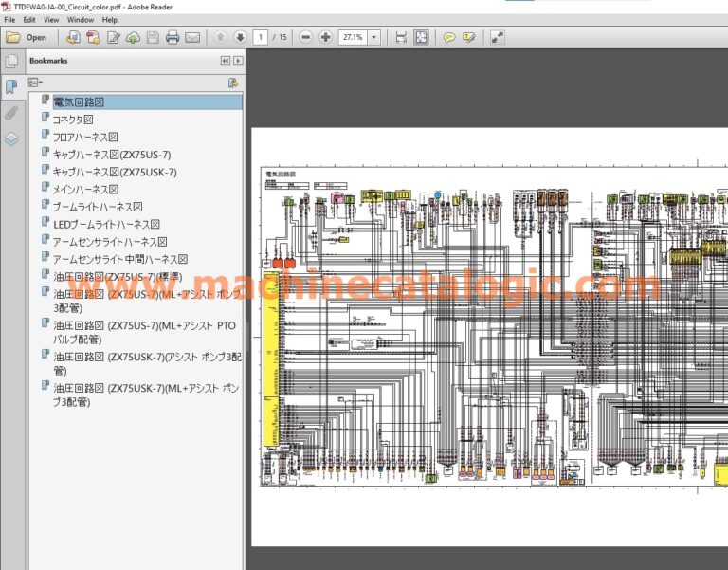Click the Print icon in toolbar
Viewport: 728px width, 570px height.
(173, 38)
